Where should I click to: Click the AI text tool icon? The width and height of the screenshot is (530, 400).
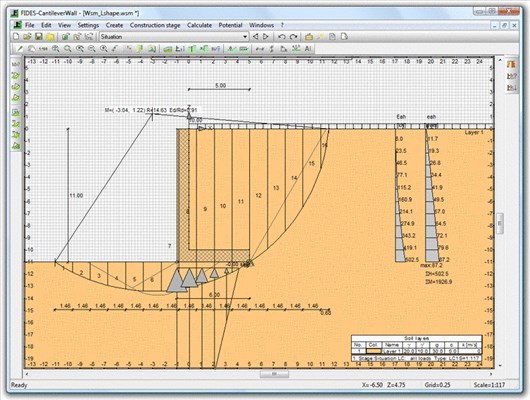click(x=308, y=49)
